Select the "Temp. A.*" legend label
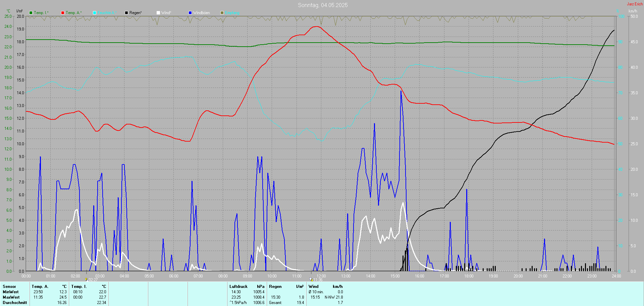This screenshot has height=306, width=644. point(74,13)
